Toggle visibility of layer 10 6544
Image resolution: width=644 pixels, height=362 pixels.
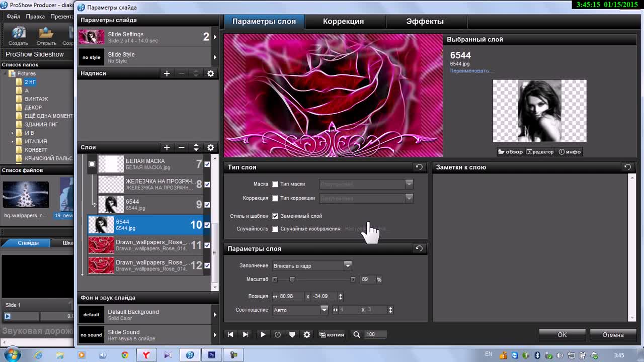207,225
